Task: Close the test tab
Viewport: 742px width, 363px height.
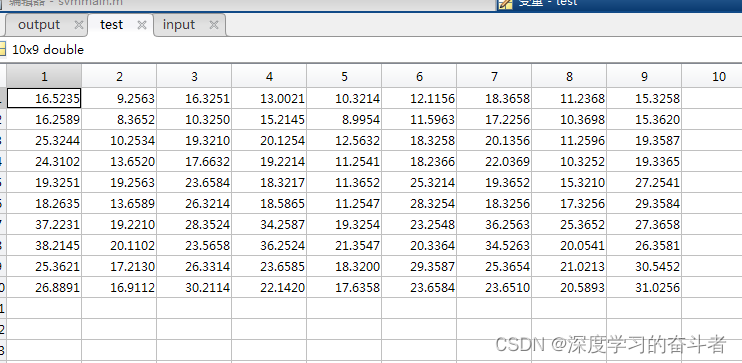Action: pyautogui.click(x=141, y=25)
